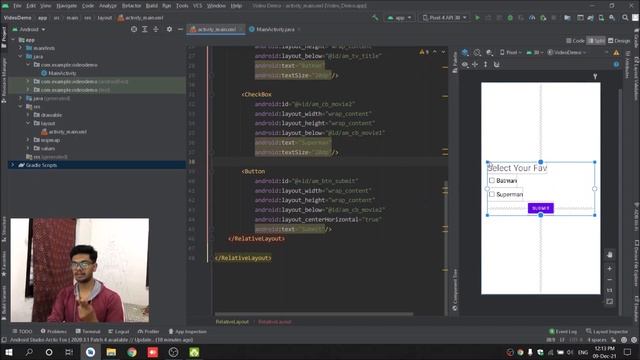Click Search Everywhere magnifier icon
The image size is (640, 360).
coord(625,18)
